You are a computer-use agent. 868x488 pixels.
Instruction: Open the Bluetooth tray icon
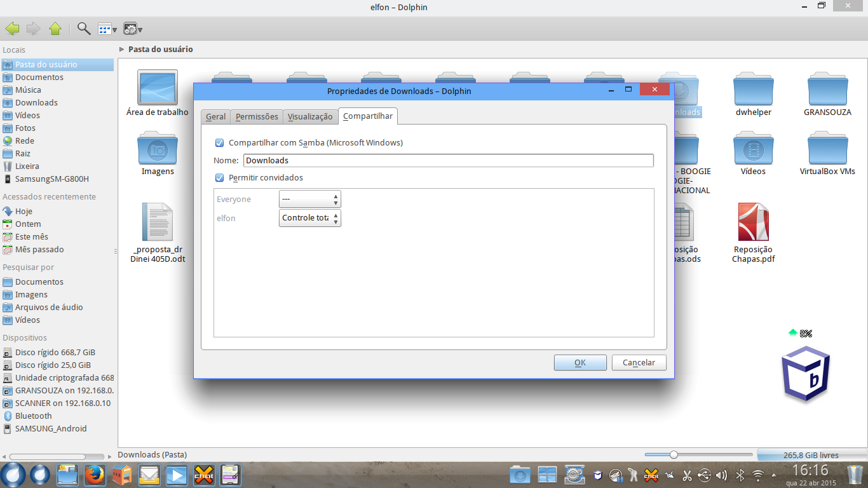[x=740, y=475]
